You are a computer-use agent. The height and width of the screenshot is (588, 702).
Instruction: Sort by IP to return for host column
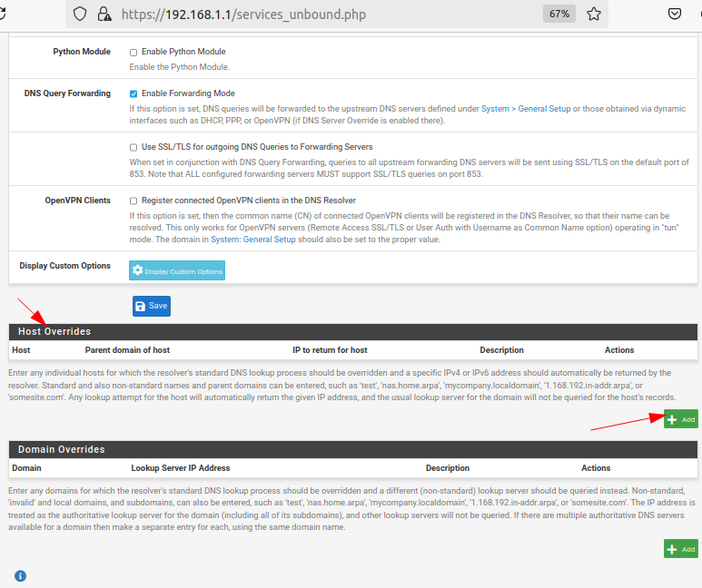(330, 350)
